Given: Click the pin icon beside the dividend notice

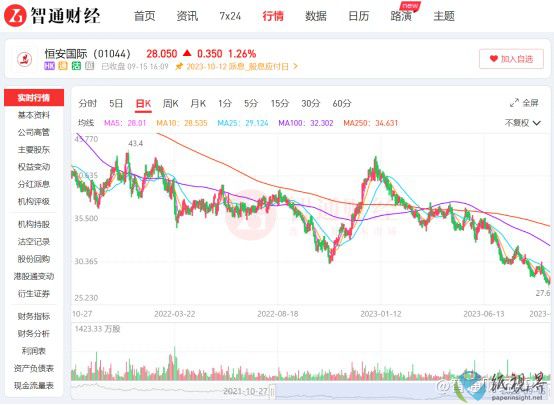Looking at the screenshot, I should 179,66.
